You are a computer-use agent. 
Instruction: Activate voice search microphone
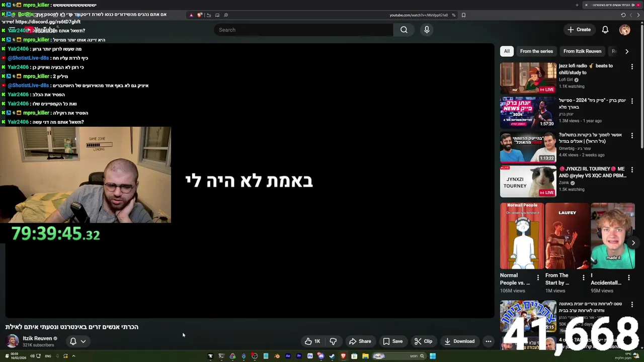[x=427, y=30]
